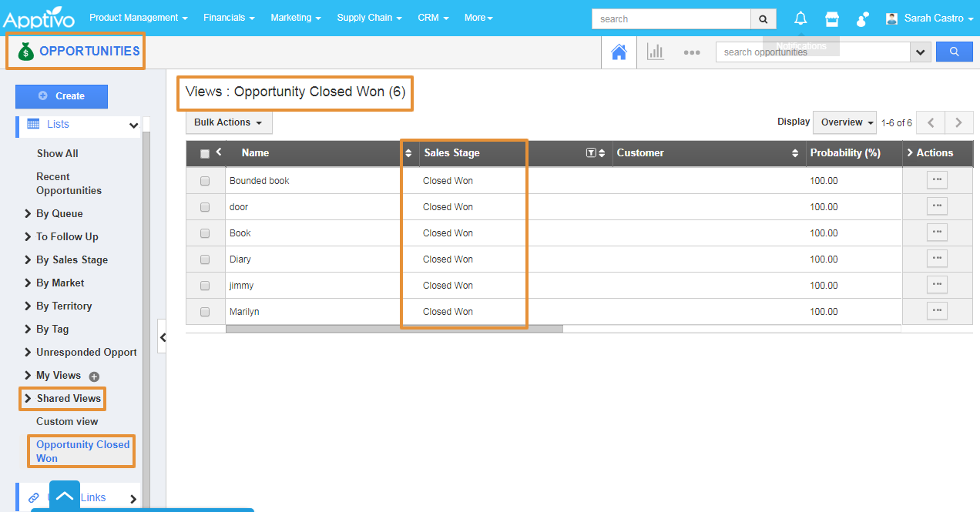Open actions menu for Bounded book row

click(937, 180)
